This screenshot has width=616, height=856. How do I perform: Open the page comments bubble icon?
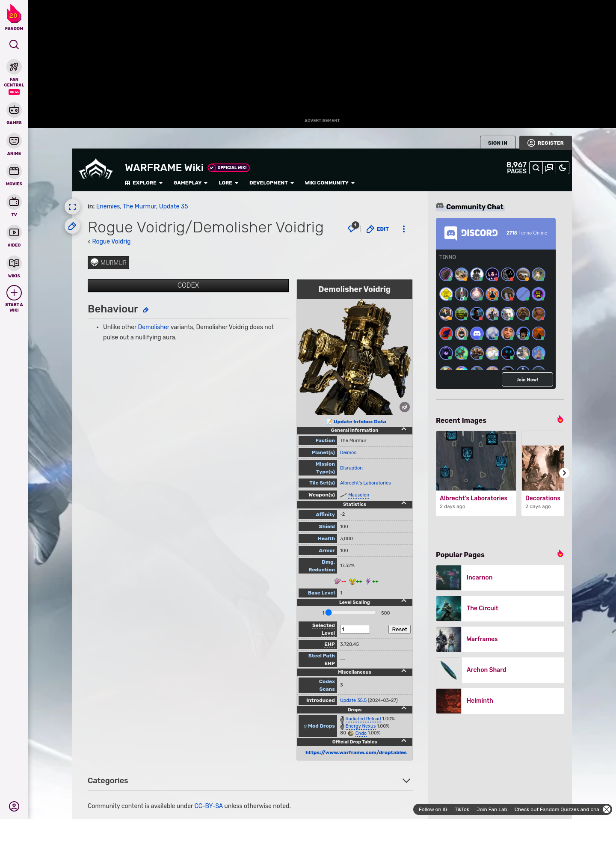coord(353,228)
